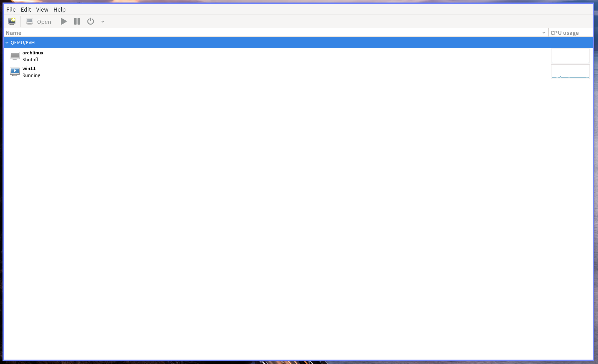
Task: Click the win11 running monitor icon
Action: coord(15,72)
